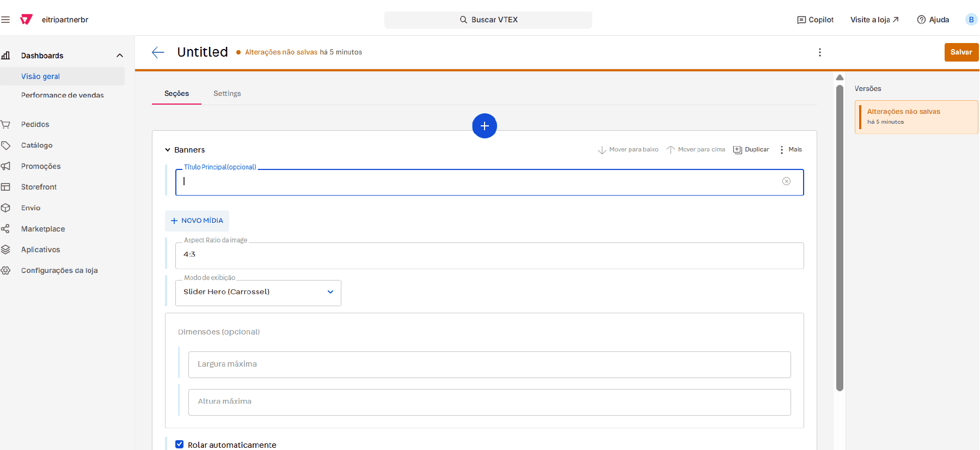Follow the Visite a loja link
Screen dimensions: 980x450
click(x=874, y=20)
